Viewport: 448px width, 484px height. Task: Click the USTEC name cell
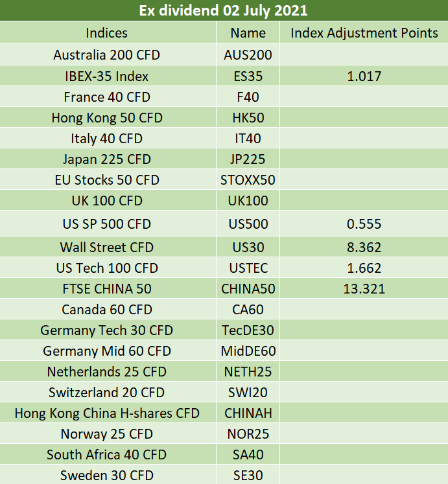pyautogui.click(x=248, y=268)
